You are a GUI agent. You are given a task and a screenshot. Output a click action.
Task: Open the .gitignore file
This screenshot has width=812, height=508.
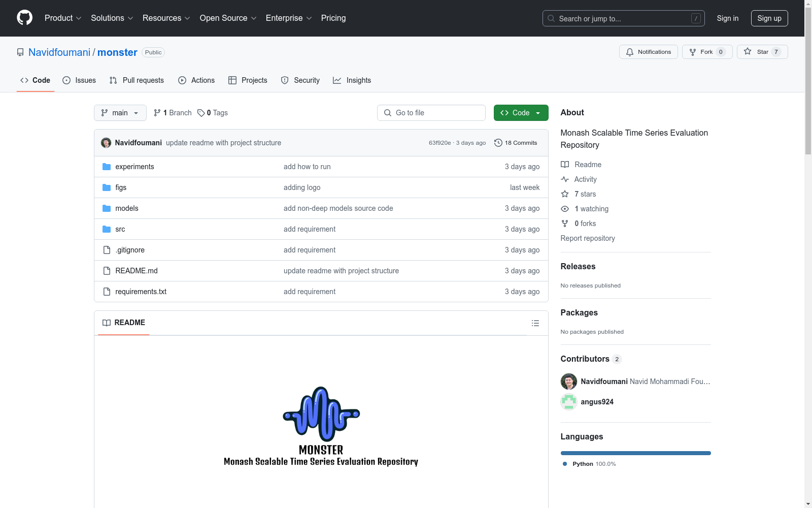click(130, 250)
